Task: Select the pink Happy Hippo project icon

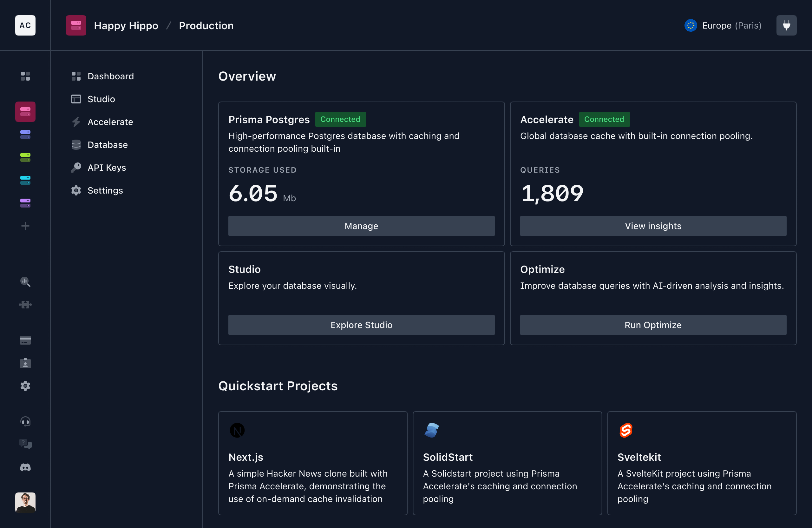Action: [25, 112]
